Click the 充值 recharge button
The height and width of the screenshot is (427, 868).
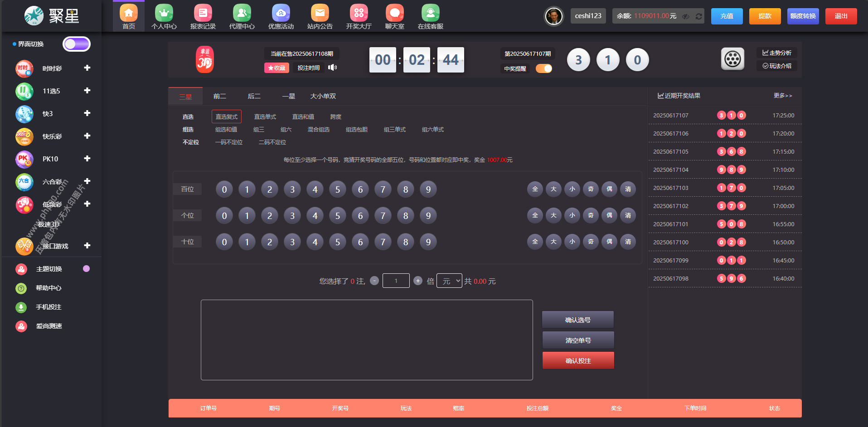tap(727, 16)
